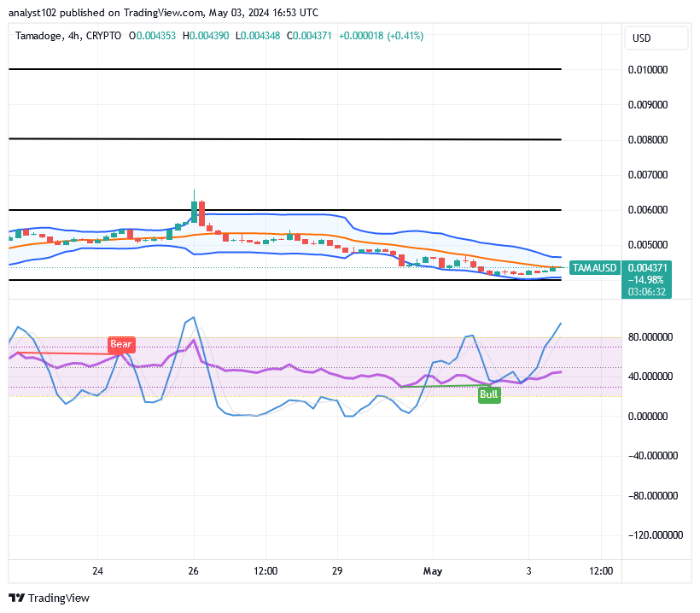Click the 0.006000 price axis label

point(648,210)
